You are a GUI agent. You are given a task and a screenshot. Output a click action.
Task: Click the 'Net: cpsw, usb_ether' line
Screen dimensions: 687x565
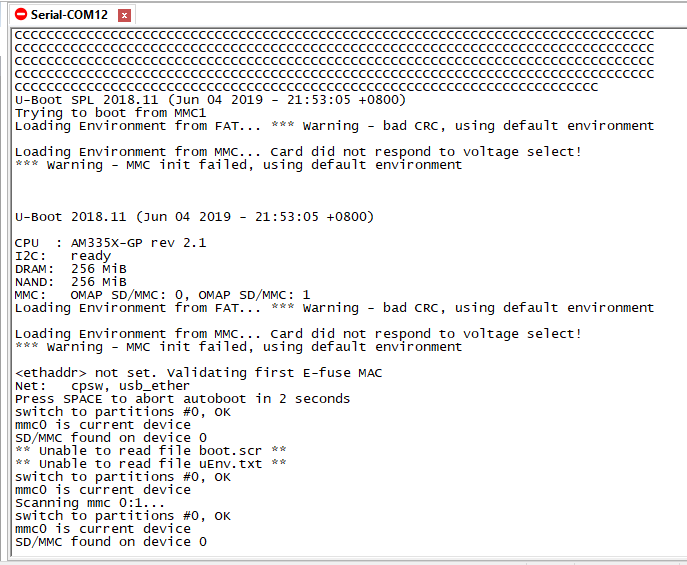pos(102,386)
